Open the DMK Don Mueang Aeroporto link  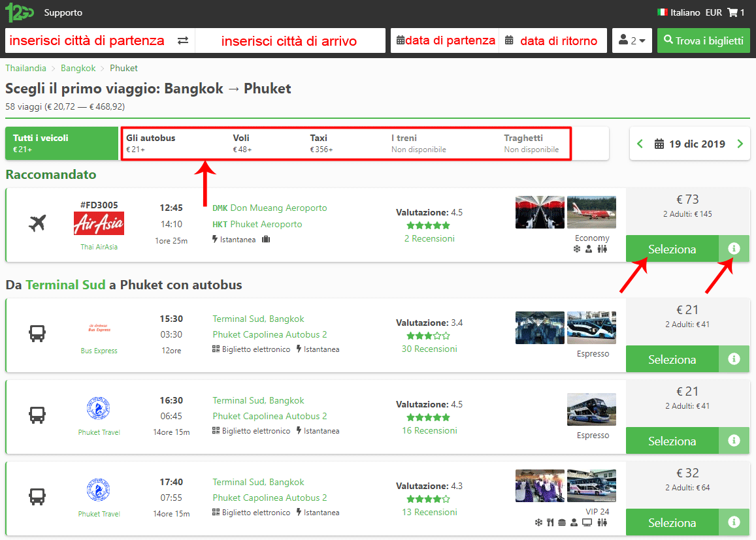pos(269,208)
